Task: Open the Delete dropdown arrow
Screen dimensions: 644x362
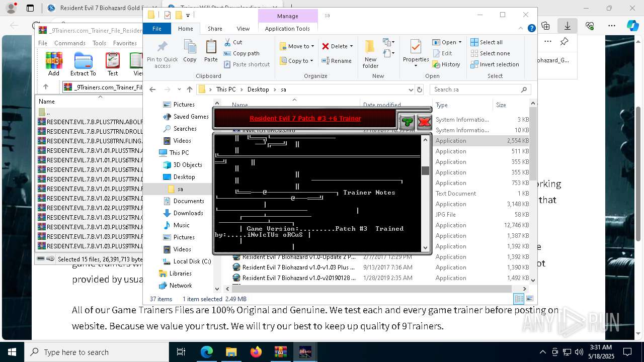Action: point(351,46)
